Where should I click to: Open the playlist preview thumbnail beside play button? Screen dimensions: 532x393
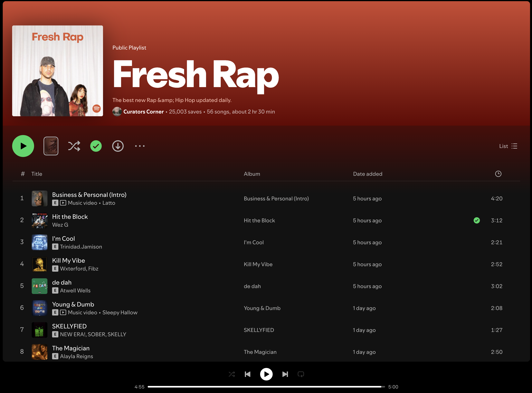click(x=51, y=146)
